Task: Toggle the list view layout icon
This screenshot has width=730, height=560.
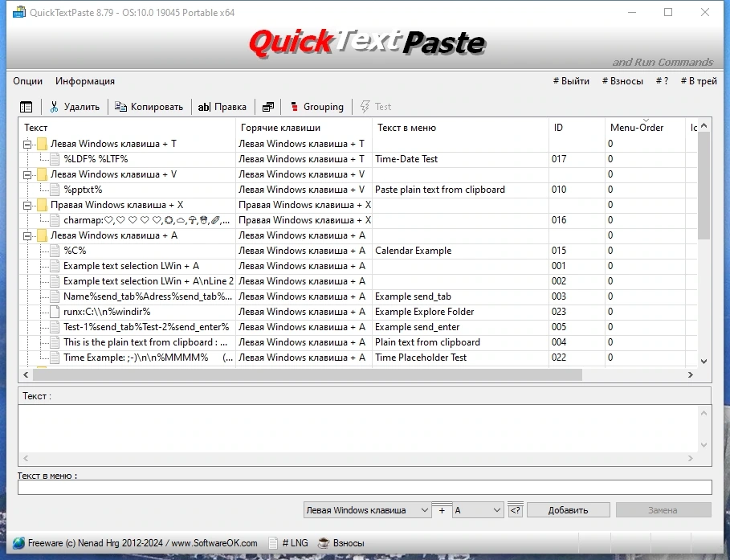Action: [x=26, y=107]
